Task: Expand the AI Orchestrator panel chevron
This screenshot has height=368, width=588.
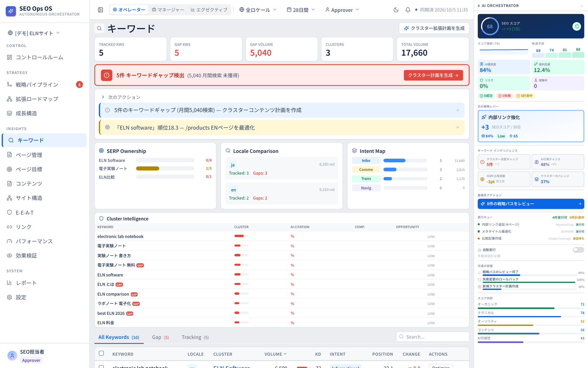Action: (581, 6)
